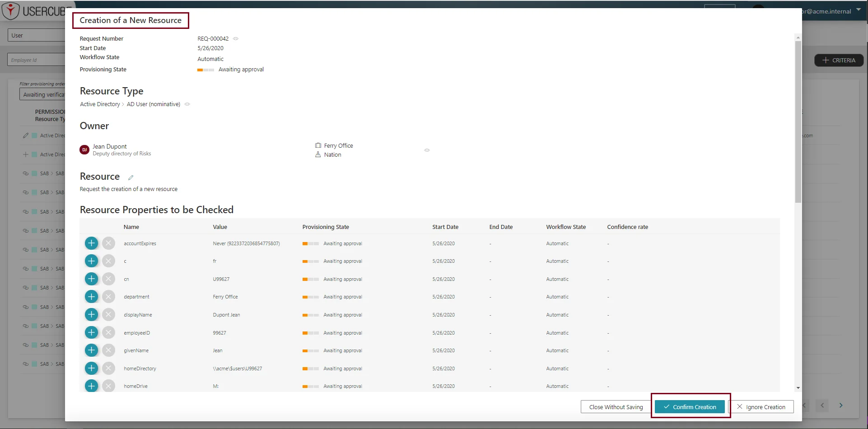Click the Start Date column header
Image resolution: width=868 pixels, height=429 pixels.
pyautogui.click(x=445, y=227)
